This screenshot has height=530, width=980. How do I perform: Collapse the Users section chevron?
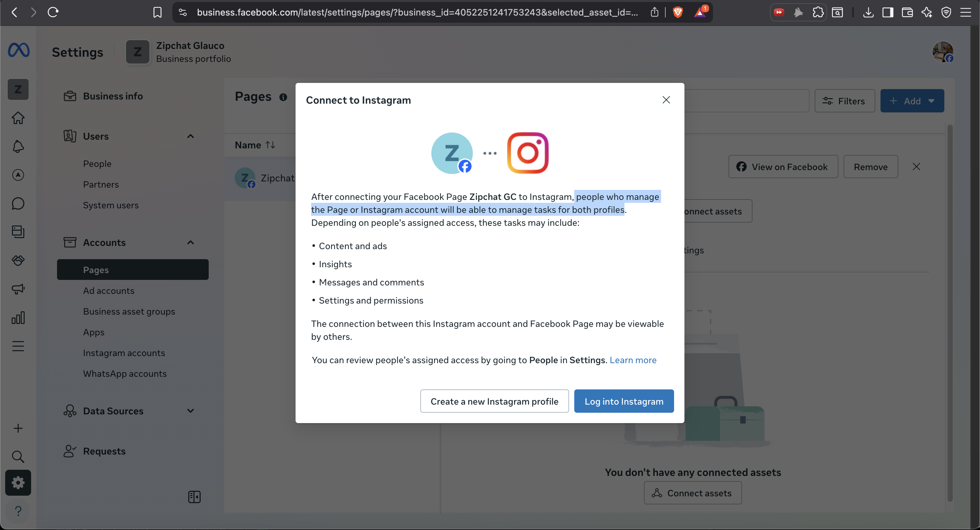[191, 136]
